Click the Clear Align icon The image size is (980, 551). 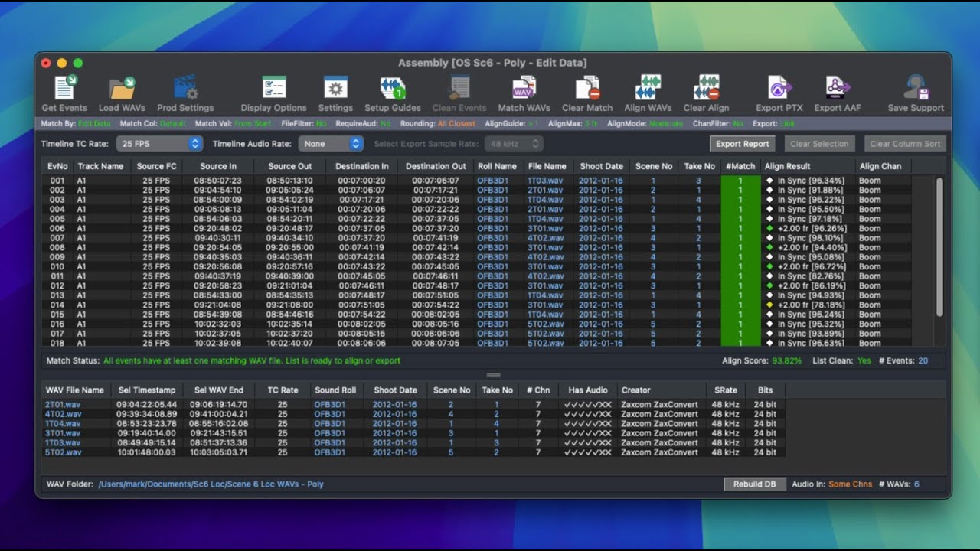[x=706, y=88]
